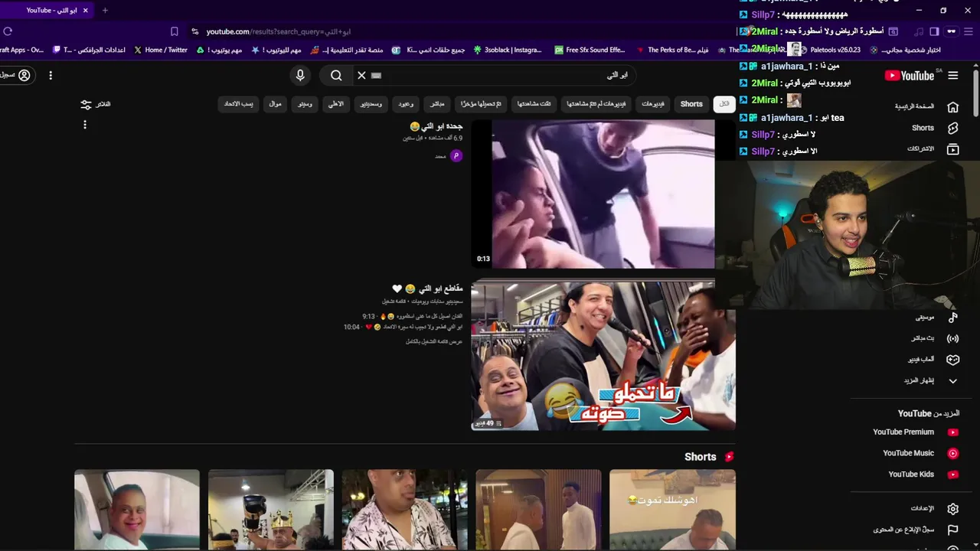This screenshot has height=551, width=980.
Task: Open Short showing two men in white thobes
Action: pos(538,510)
